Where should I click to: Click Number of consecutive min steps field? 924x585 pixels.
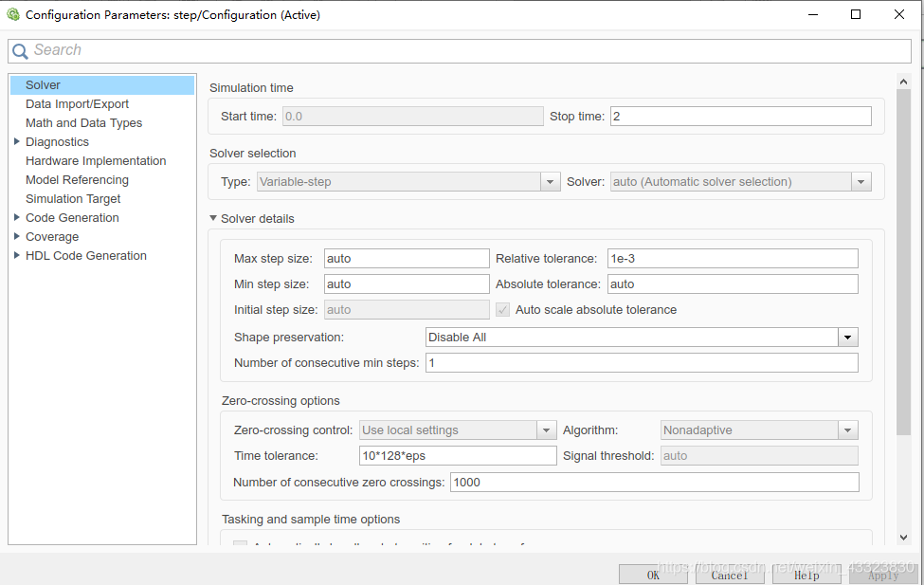click(642, 363)
